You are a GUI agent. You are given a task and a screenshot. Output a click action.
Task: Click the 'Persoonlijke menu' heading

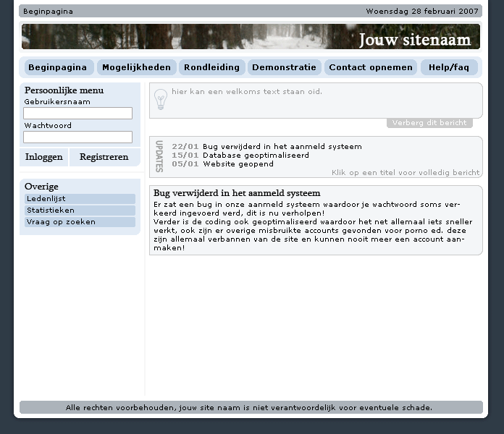pyautogui.click(x=64, y=90)
